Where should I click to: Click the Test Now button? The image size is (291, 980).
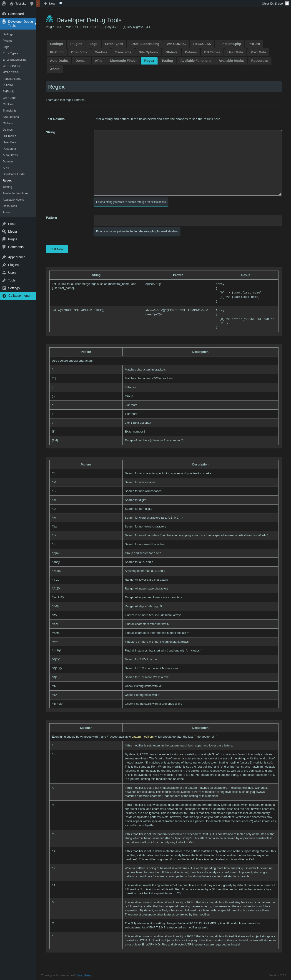point(57,249)
